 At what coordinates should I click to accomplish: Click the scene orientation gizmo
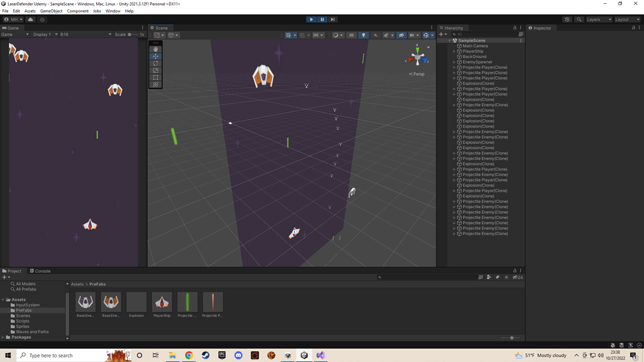(417, 58)
